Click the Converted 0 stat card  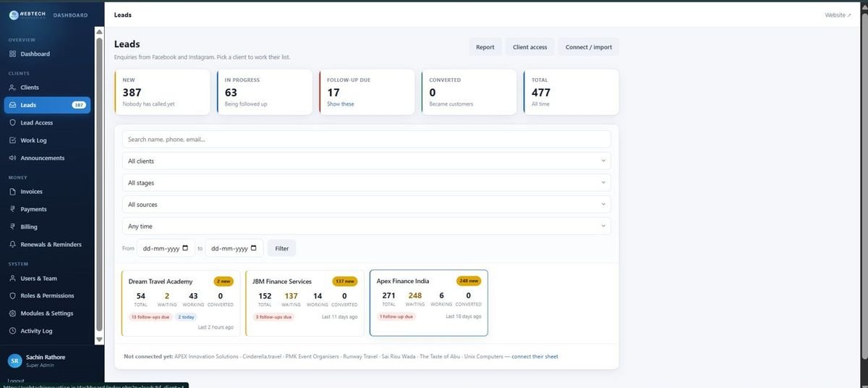pyautogui.click(x=469, y=92)
